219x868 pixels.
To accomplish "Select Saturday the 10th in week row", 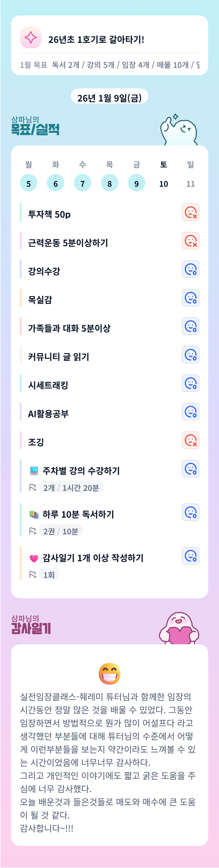I will pos(163,183).
